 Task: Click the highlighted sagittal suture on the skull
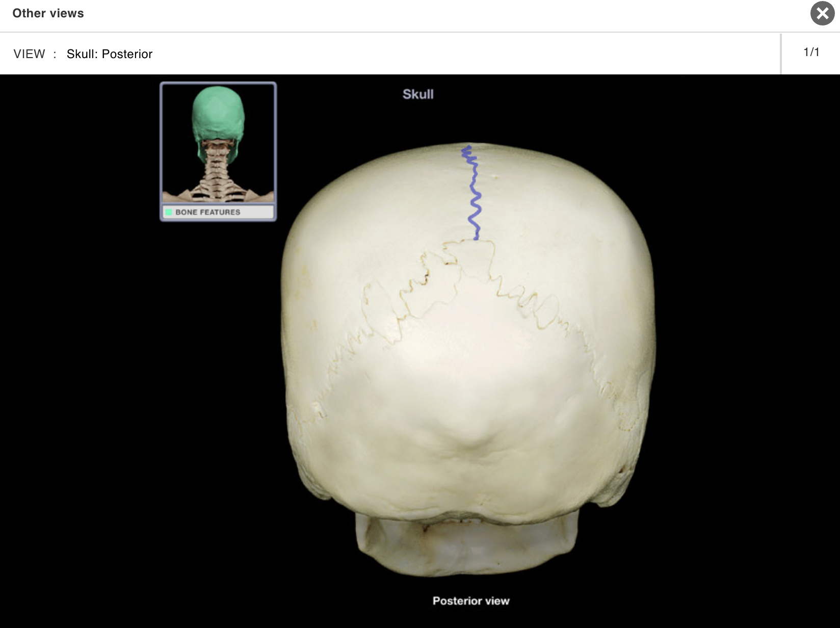tap(471, 194)
